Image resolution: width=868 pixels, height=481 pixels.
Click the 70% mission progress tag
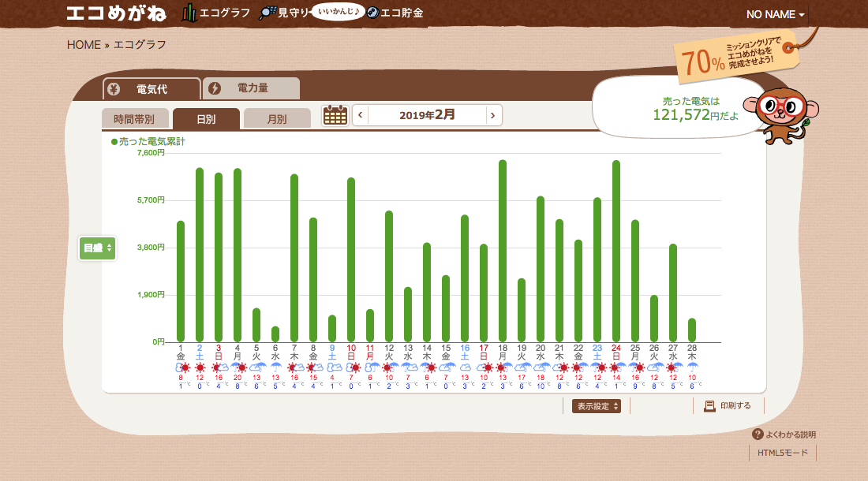point(736,57)
